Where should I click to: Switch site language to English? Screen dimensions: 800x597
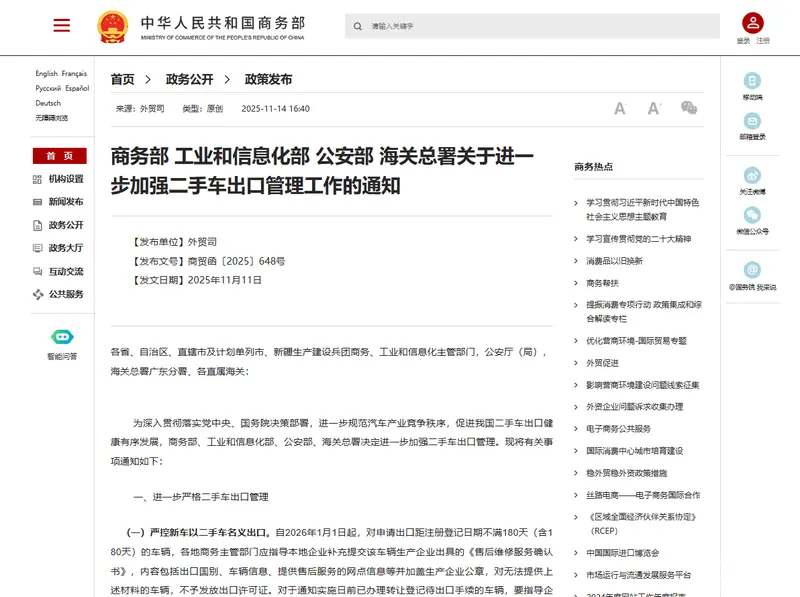[46, 74]
